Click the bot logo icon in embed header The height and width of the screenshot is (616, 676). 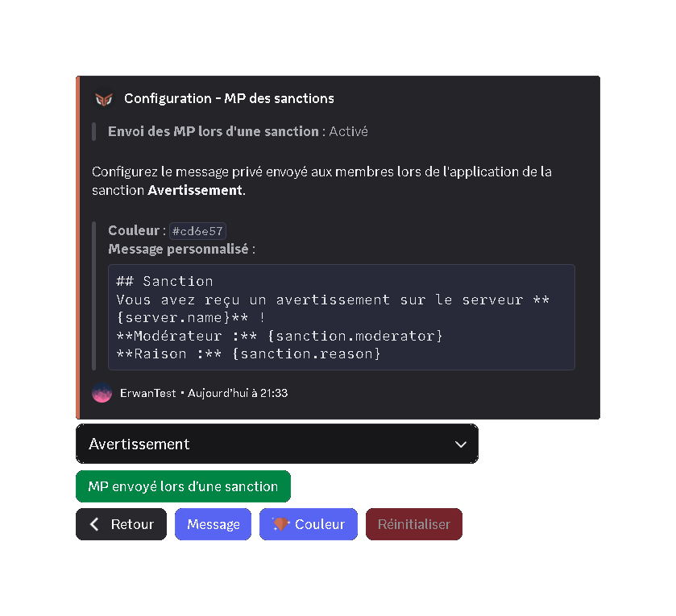tap(103, 99)
